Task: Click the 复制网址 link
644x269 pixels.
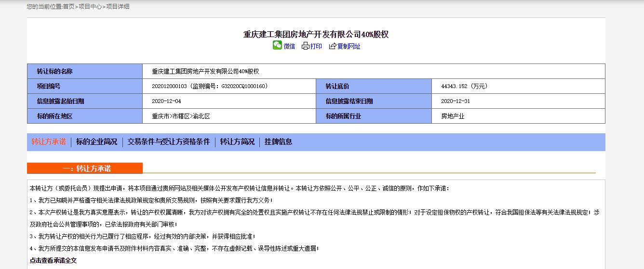Action: (349, 46)
